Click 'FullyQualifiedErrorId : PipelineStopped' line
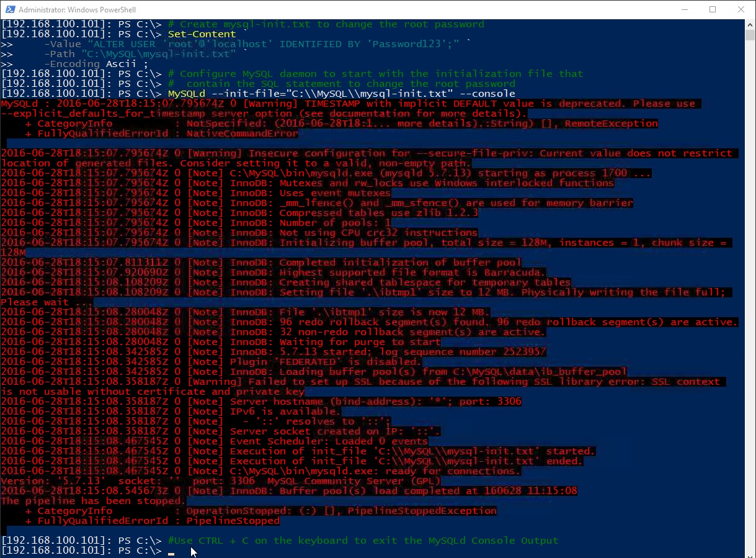The height and width of the screenshot is (558, 756). pos(153,521)
